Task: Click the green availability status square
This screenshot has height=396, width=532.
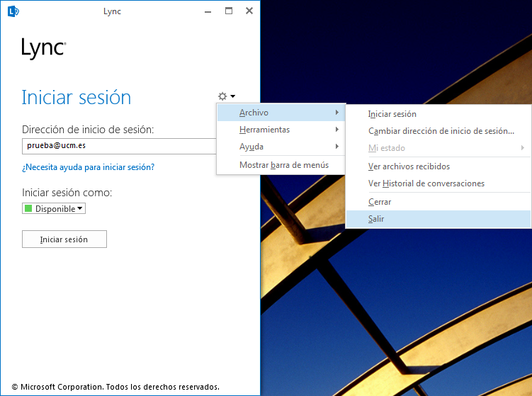Action: coord(28,208)
